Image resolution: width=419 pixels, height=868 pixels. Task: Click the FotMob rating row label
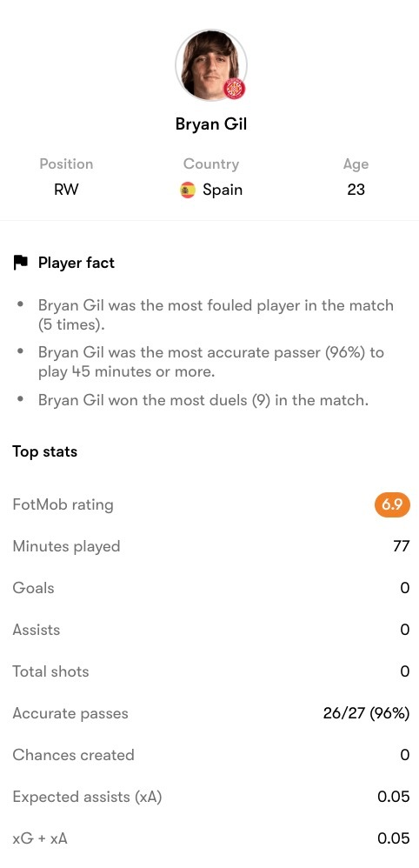[63, 504]
